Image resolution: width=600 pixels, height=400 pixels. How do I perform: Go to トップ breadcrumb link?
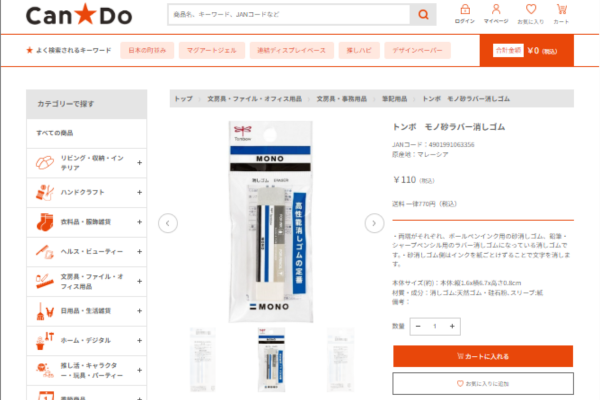pos(184,99)
